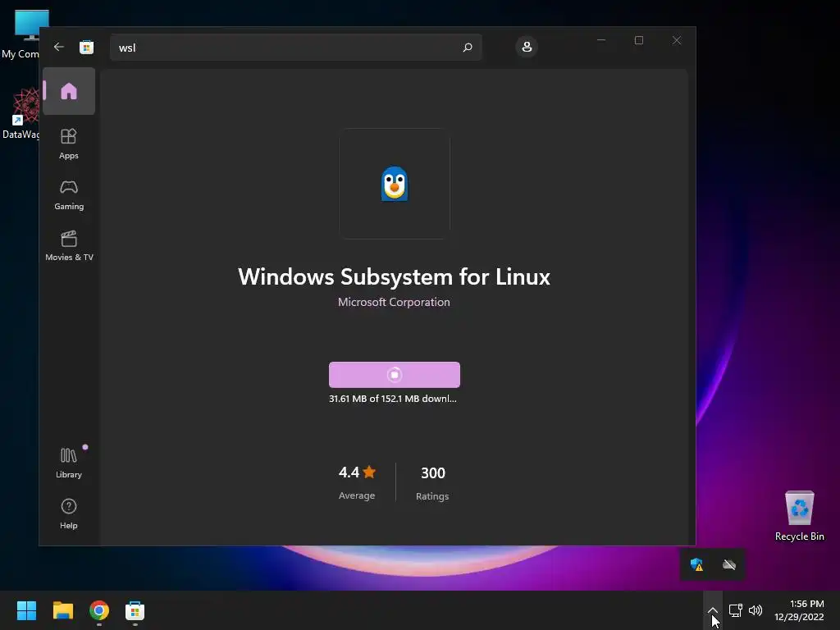Open Windows Security tray icon with warning
The image size is (840, 630).
[x=696, y=564]
